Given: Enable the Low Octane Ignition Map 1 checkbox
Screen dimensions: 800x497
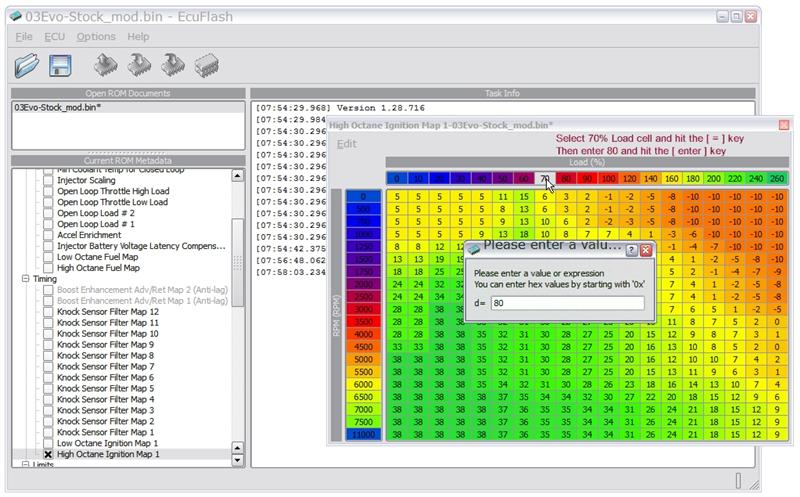Looking at the screenshot, I should (48, 443).
